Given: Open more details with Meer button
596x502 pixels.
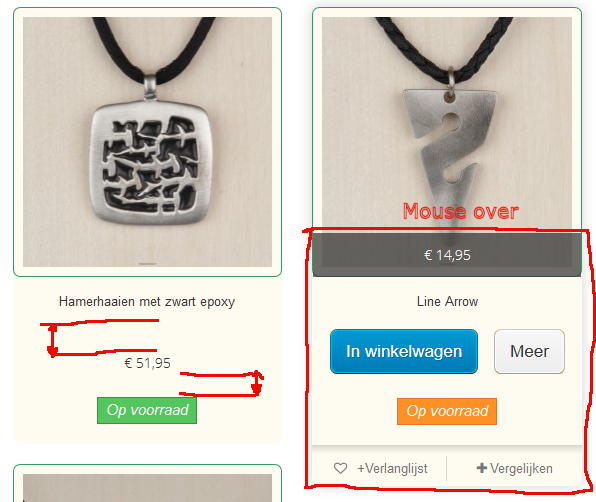Looking at the screenshot, I should tap(529, 351).
